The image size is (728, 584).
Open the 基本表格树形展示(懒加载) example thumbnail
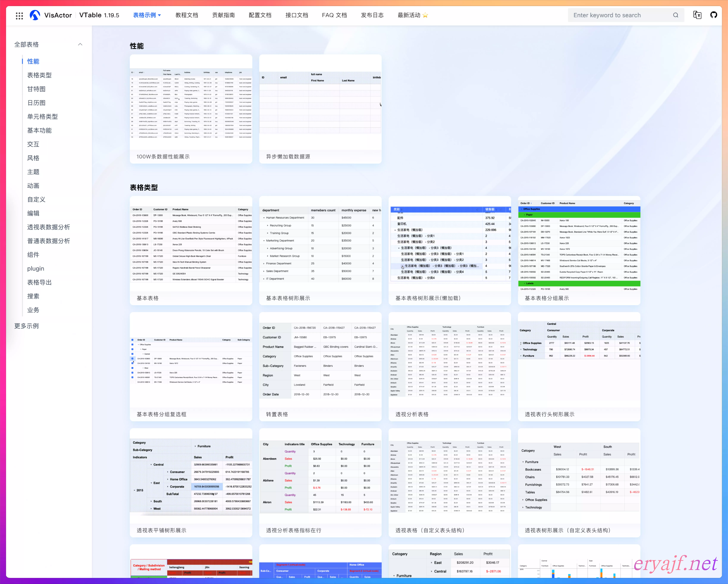coord(450,244)
